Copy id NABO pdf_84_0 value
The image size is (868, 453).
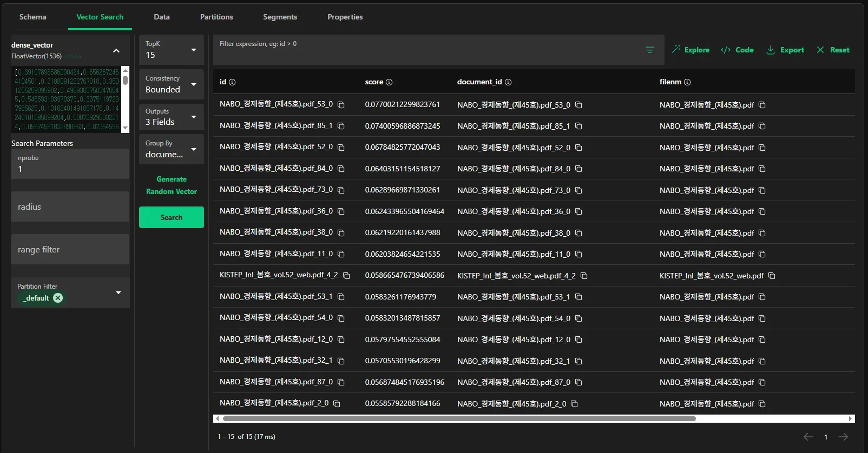click(x=341, y=169)
